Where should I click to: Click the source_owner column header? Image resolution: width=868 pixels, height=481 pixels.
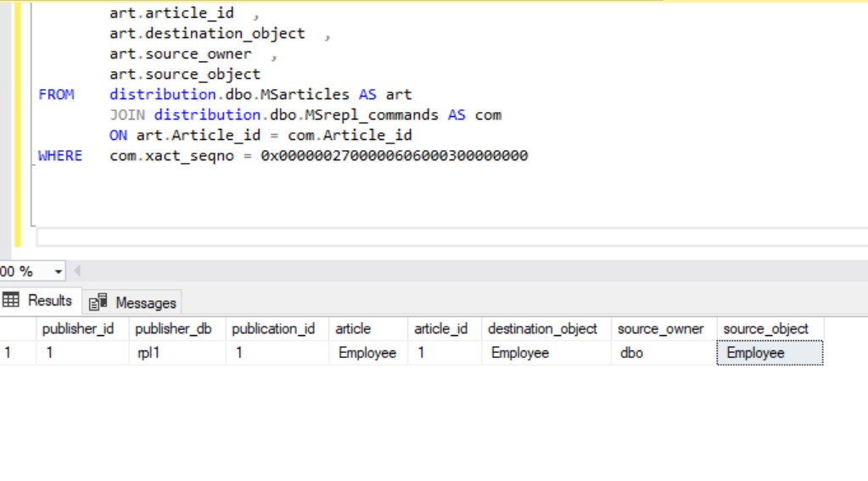pos(660,329)
